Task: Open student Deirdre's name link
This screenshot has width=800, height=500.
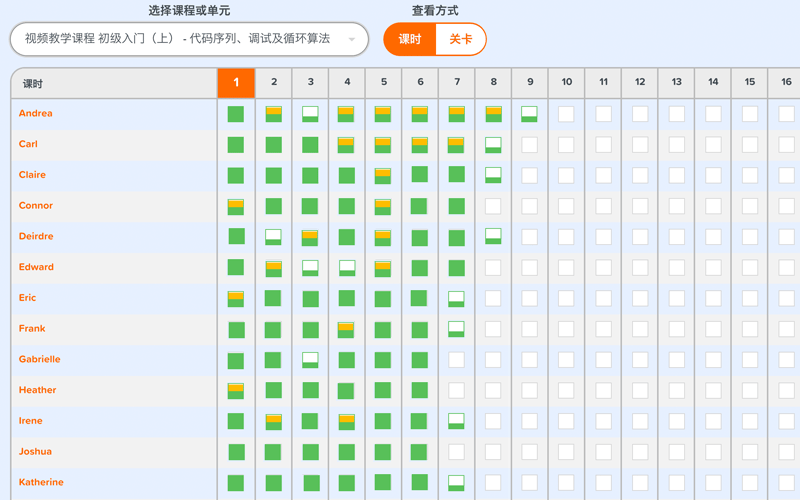Action: coord(36,237)
